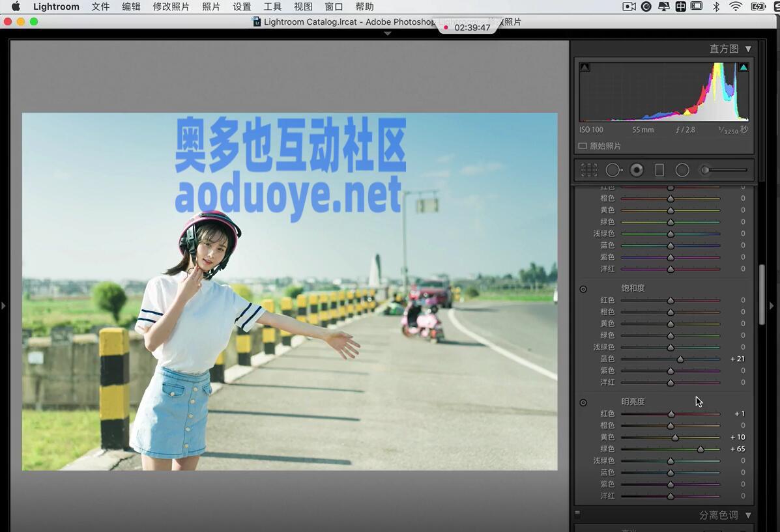Image resolution: width=780 pixels, height=532 pixels.
Task: Click the Wi-Fi icon in menu bar
Action: coord(736,7)
